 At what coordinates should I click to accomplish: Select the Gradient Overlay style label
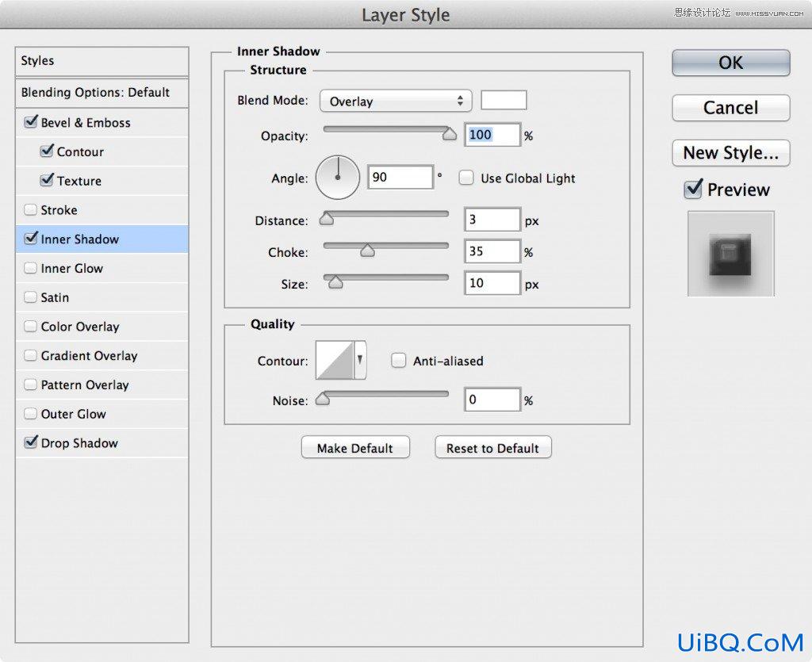89,356
